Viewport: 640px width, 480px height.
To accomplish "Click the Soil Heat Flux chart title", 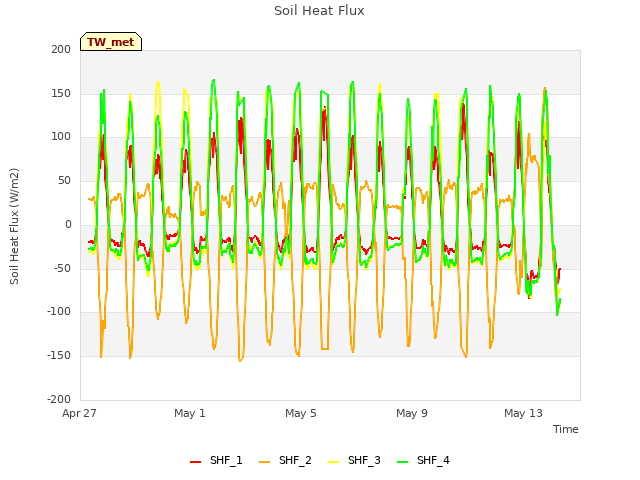I will click(x=319, y=11).
